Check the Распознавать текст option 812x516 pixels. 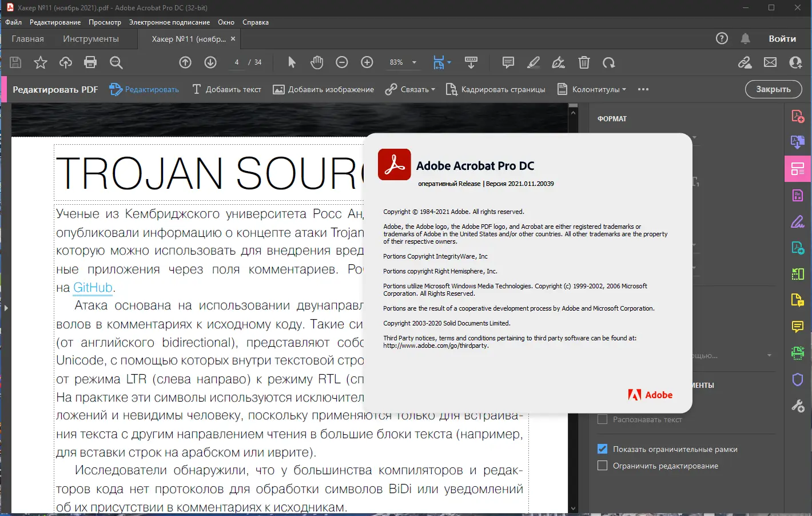click(x=602, y=419)
